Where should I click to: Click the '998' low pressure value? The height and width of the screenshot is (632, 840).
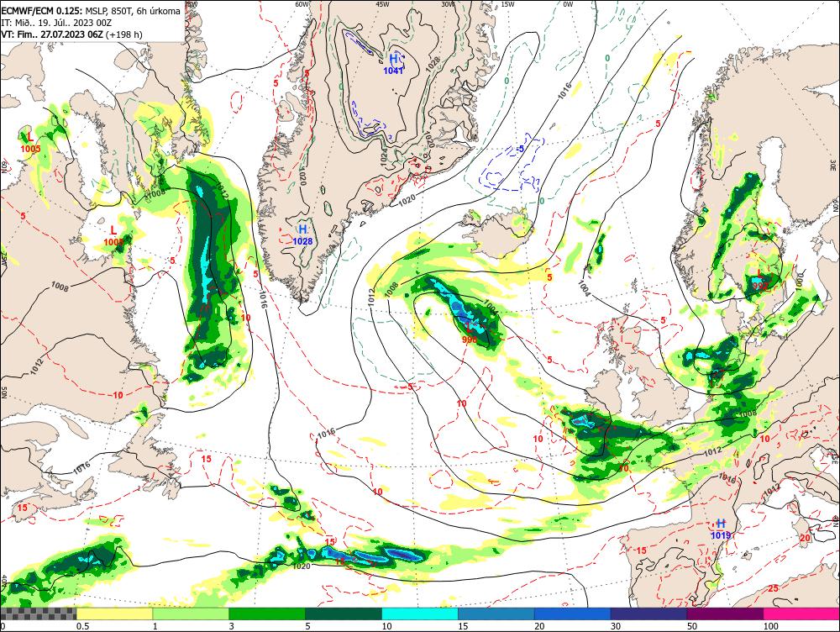coord(470,340)
